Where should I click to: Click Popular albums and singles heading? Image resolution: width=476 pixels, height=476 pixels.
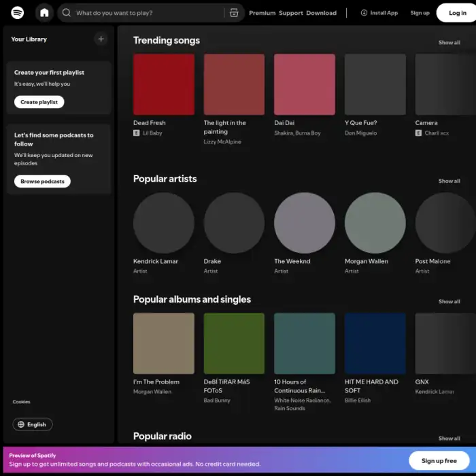pos(192,299)
